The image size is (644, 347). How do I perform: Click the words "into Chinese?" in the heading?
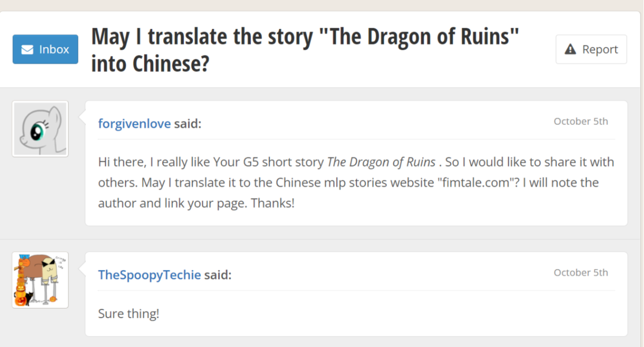149,64
